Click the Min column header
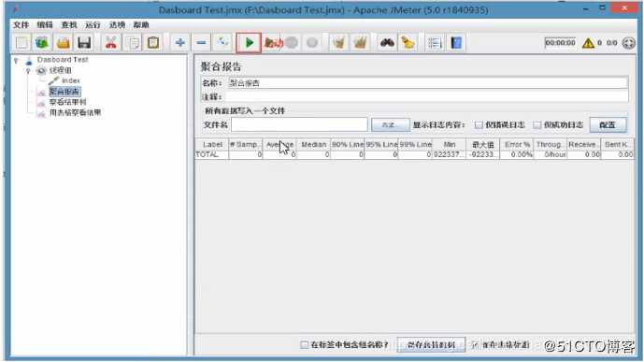This screenshot has height=362, width=644. (450, 145)
